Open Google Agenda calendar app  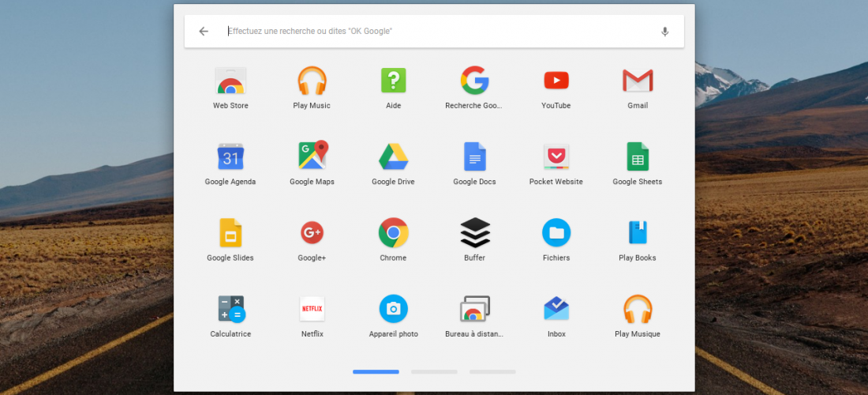coord(230,156)
